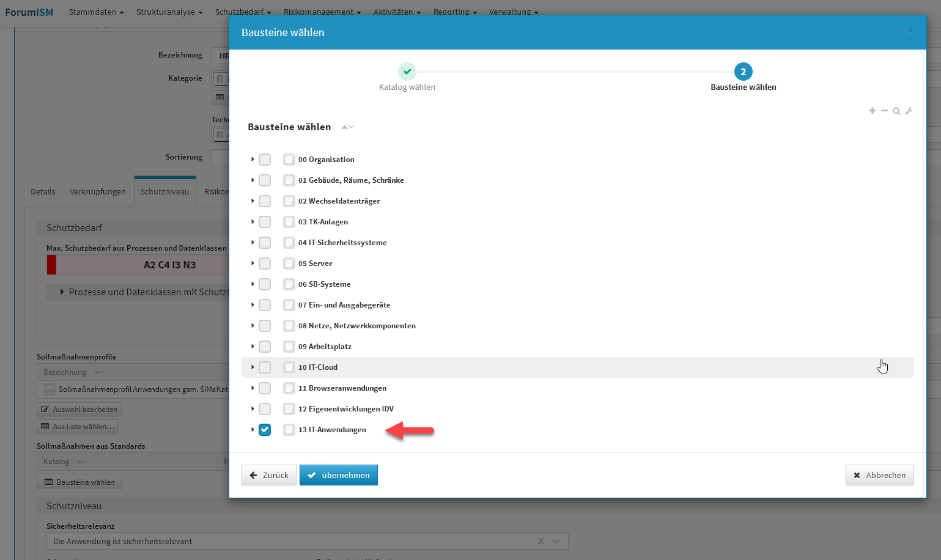Expand the 06 SB-Systeme tree node

253,284
